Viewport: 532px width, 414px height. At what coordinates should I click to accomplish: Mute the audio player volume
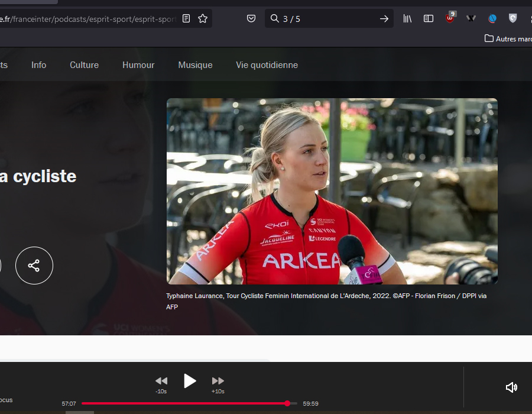click(x=511, y=387)
